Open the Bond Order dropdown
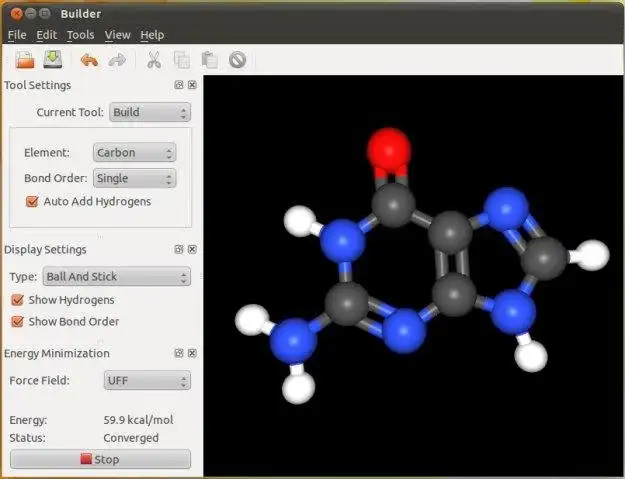 tap(134, 178)
